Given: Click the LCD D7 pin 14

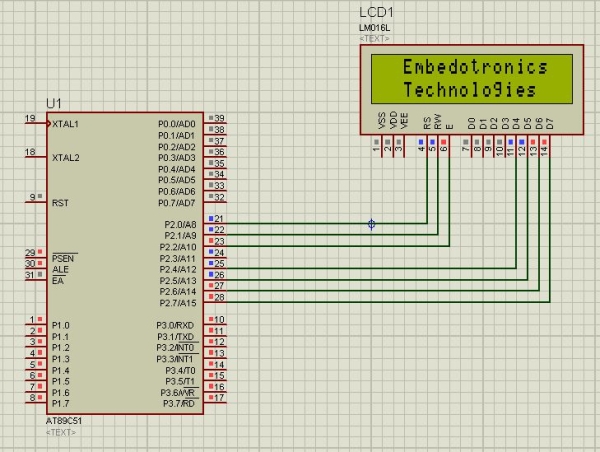Looking at the screenshot, I should point(549,145).
